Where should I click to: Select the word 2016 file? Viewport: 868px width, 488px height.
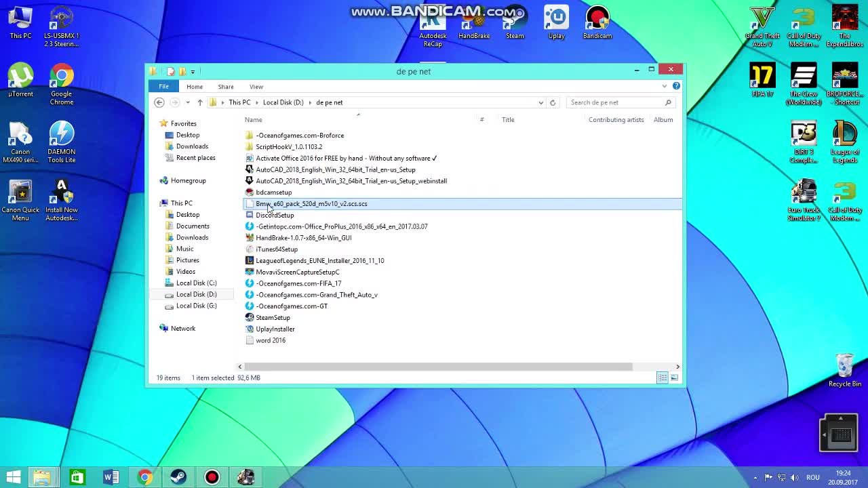click(x=270, y=340)
